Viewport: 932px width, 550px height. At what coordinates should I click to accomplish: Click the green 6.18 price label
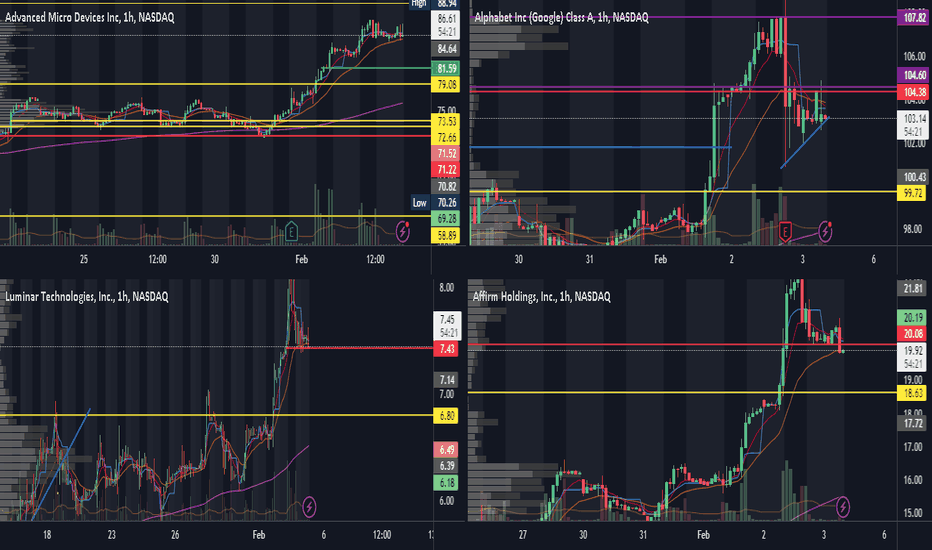pos(446,482)
